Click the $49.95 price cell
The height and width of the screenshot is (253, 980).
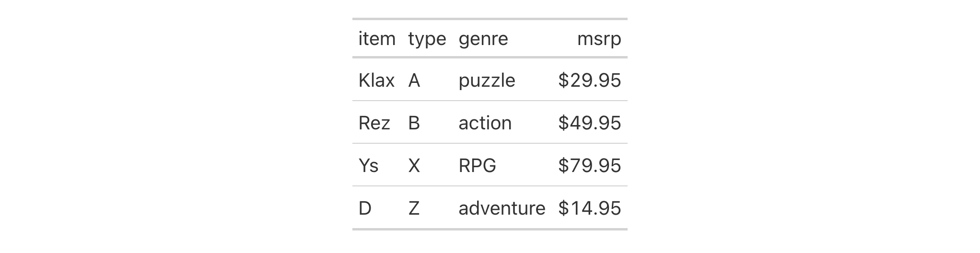[x=590, y=123]
